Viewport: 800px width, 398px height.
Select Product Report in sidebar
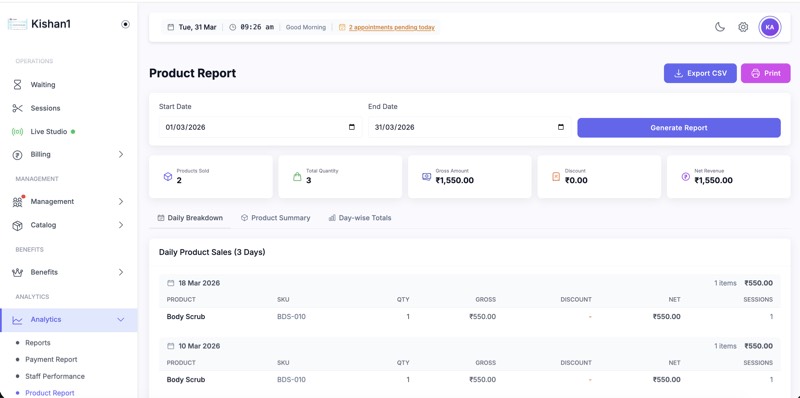pyautogui.click(x=49, y=393)
